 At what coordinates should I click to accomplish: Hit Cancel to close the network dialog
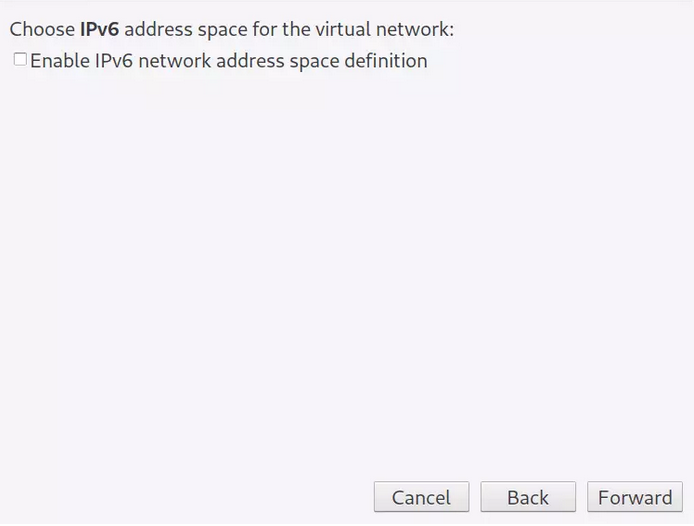click(421, 497)
